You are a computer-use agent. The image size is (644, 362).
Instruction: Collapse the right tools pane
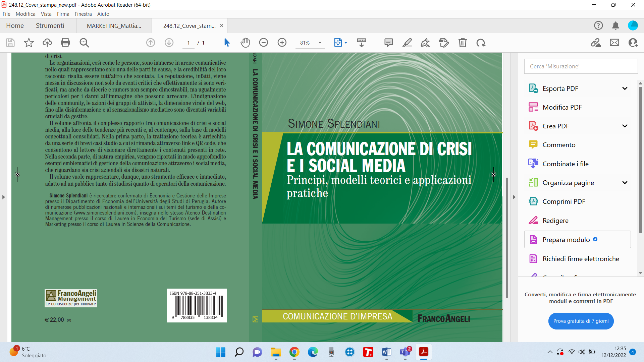(x=514, y=197)
